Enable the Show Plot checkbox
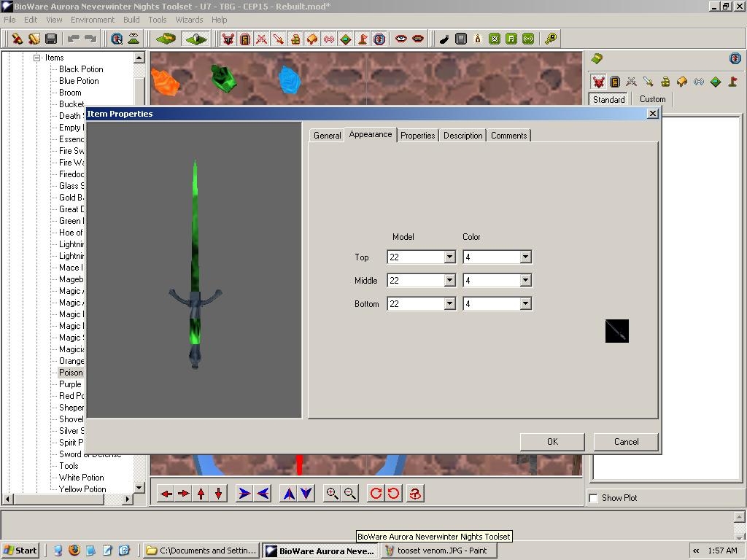The width and height of the screenshot is (747, 560). pyautogui.click(x=594, y=498)
